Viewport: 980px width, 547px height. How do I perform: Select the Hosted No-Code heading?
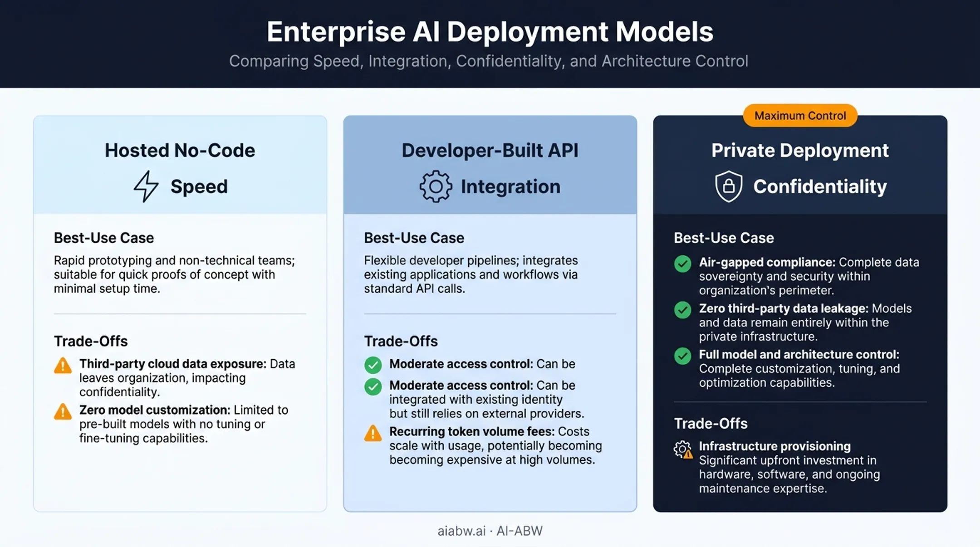pyautogui.click(x=180, y=150)
